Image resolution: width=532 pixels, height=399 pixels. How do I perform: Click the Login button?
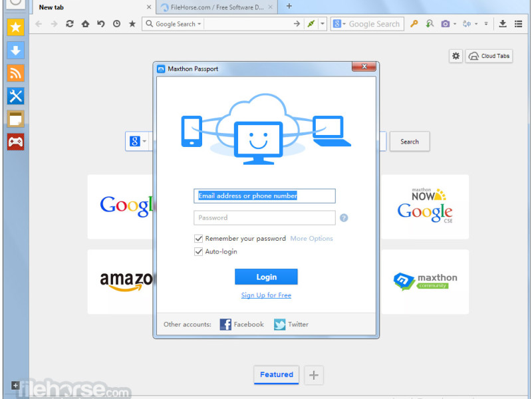(x=267, y=277)
